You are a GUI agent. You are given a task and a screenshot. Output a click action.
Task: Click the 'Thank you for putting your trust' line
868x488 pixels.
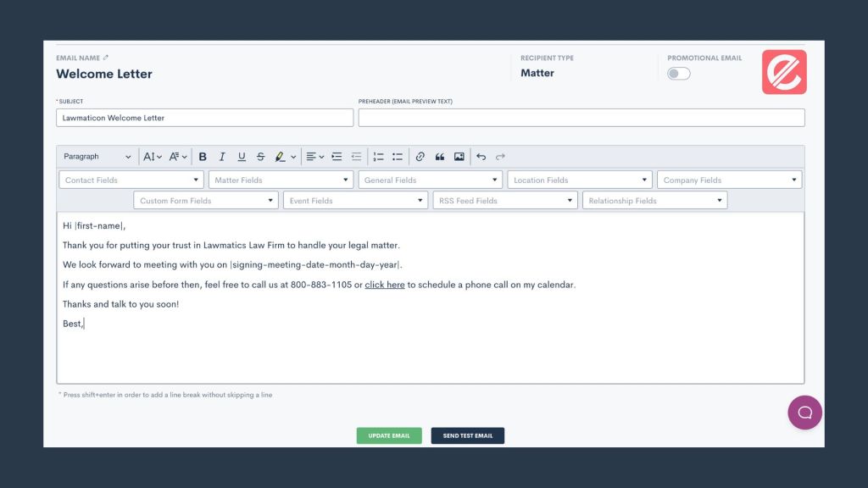point(231,245)
